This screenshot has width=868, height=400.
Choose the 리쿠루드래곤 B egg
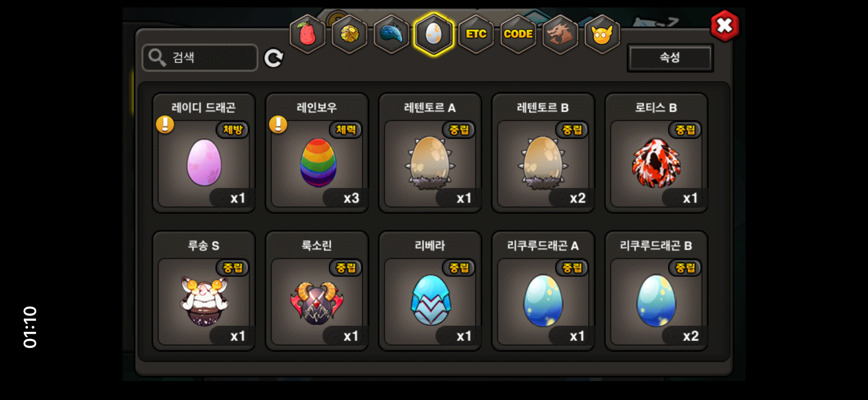[656, 291]
